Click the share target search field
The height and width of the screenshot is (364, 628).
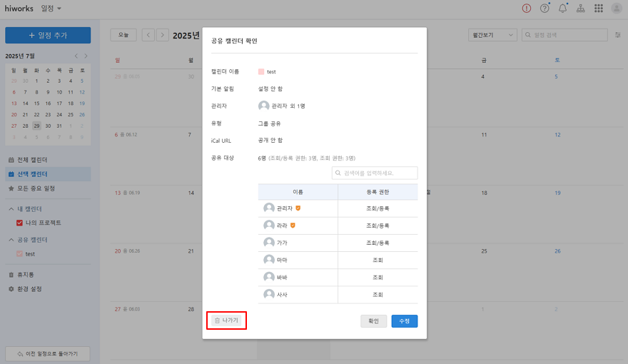click(x=375, y=173)
